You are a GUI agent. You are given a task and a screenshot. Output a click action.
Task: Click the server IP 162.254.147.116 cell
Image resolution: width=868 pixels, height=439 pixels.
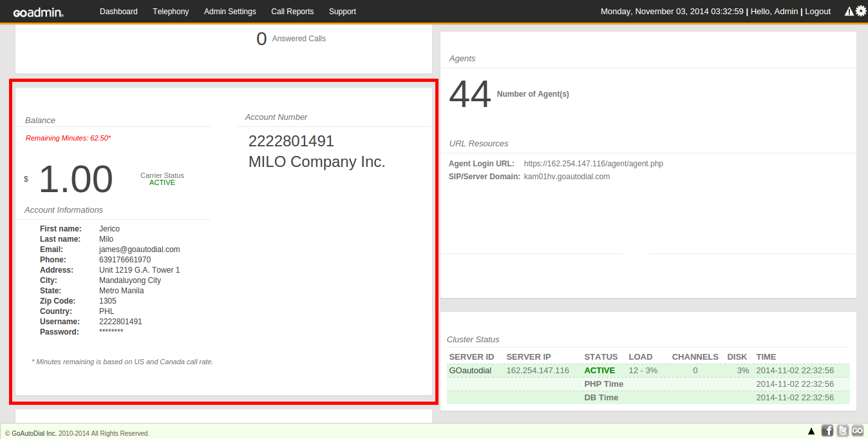click(x=538, y=371)
